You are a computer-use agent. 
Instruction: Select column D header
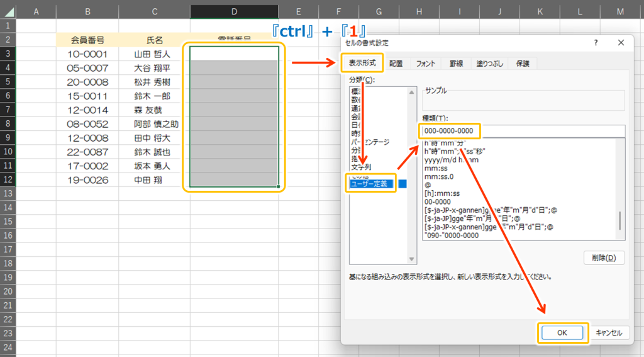(234, 12)
